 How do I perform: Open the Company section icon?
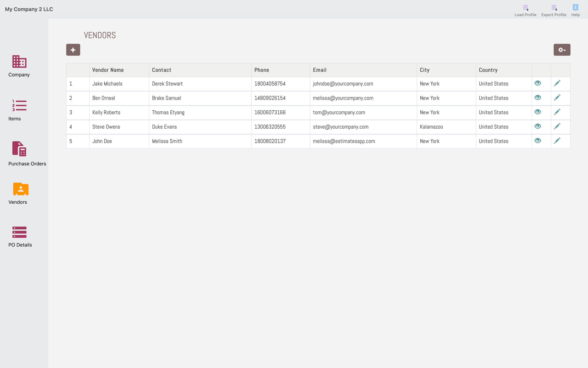point(19,62)
